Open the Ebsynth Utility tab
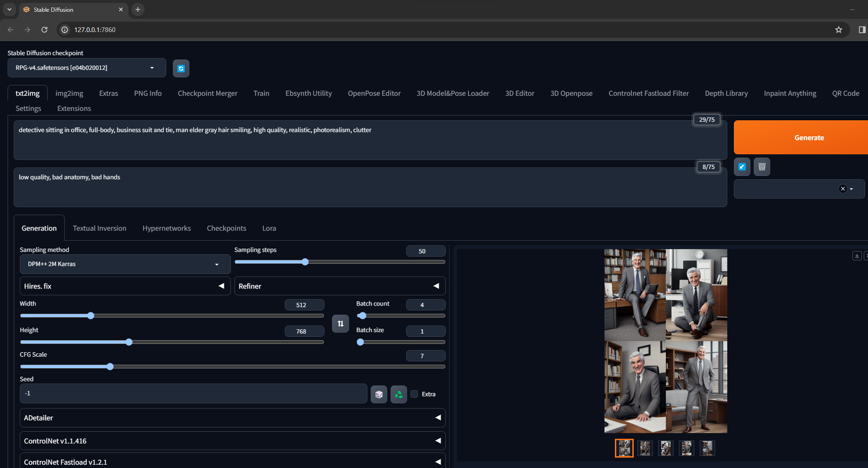This screenshot has width=868, height=468. click(309, 93)
